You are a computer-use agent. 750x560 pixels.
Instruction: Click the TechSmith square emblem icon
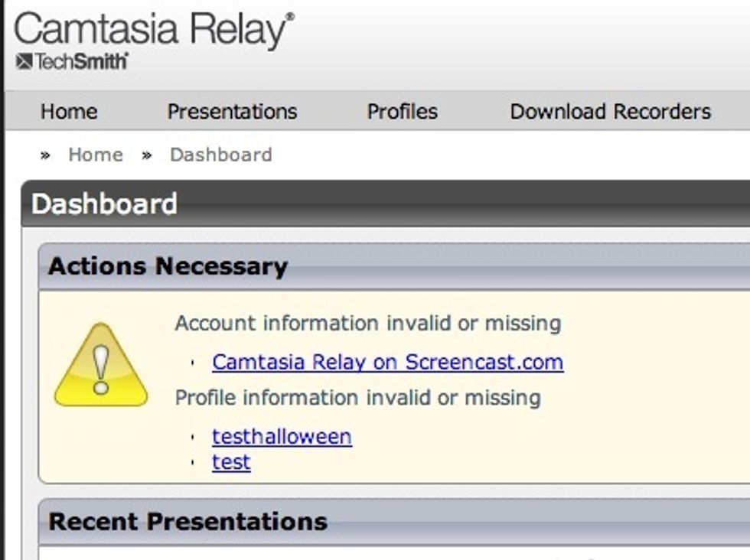pyautogui.click(x=24, y=62)
